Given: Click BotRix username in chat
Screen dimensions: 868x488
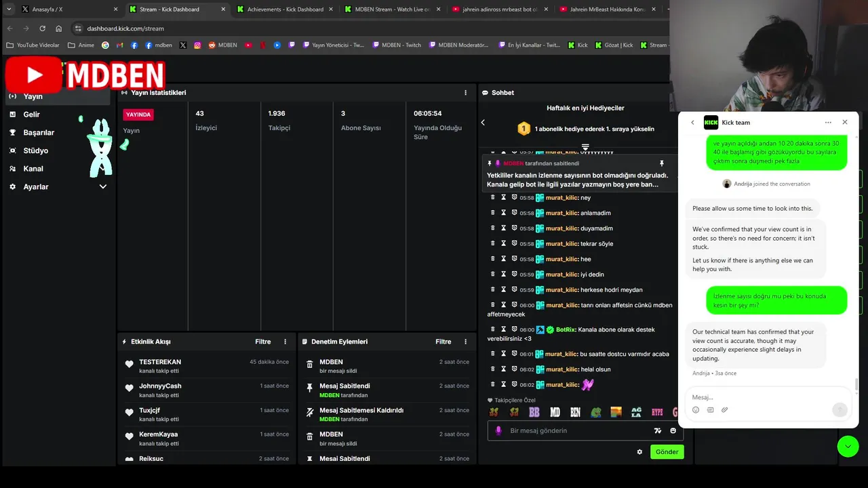Looking at the screenshot, I should [x=566, y=329].
